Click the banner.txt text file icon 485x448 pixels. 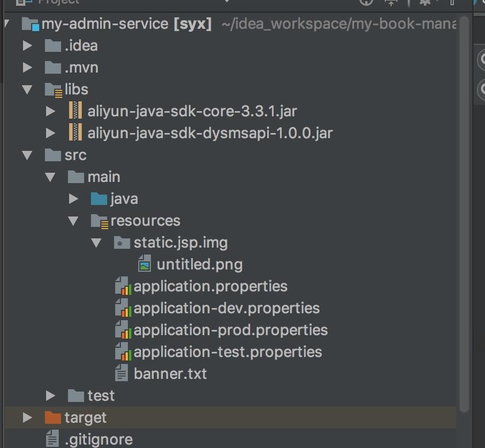pyautogui.click(x=122, y=374)
